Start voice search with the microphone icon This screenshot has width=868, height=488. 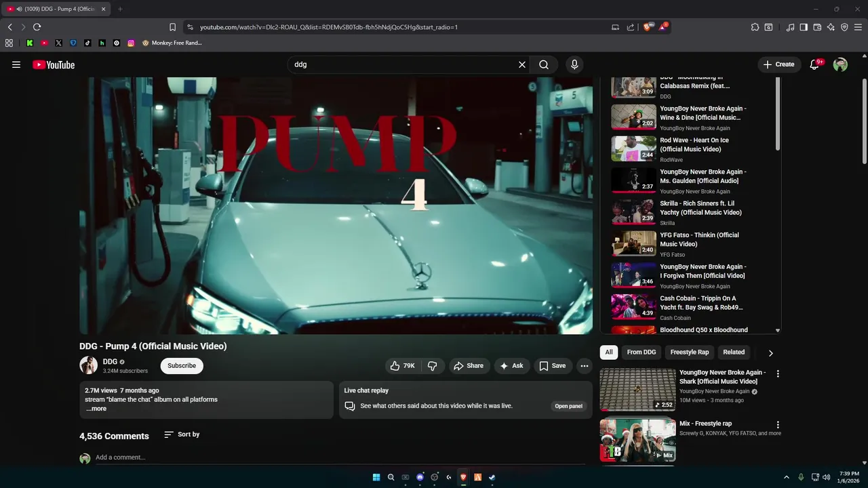[574, 64]
